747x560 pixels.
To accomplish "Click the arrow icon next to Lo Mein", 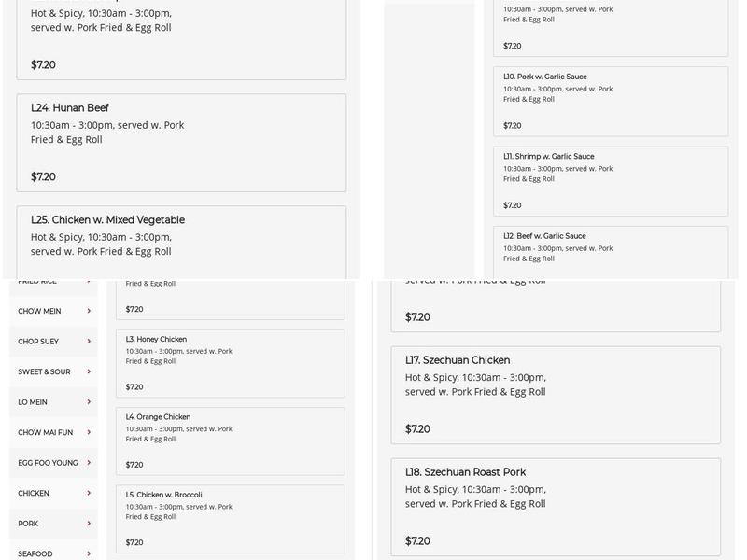I will 89,402.
